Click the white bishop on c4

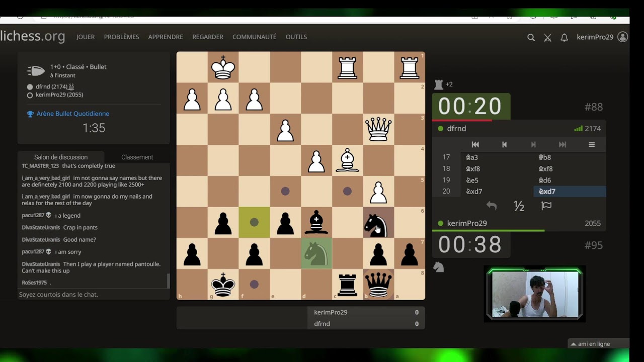(x=347, y=160)
